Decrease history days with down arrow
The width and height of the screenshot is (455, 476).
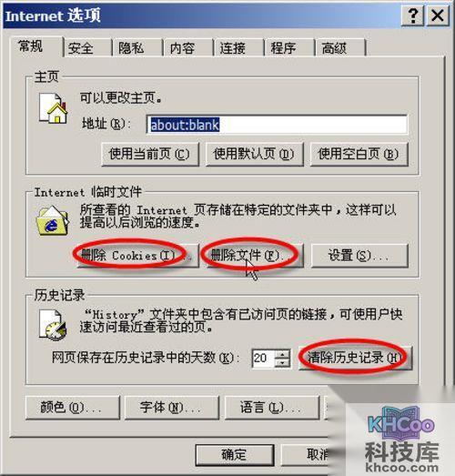click(x=282, y=363)
